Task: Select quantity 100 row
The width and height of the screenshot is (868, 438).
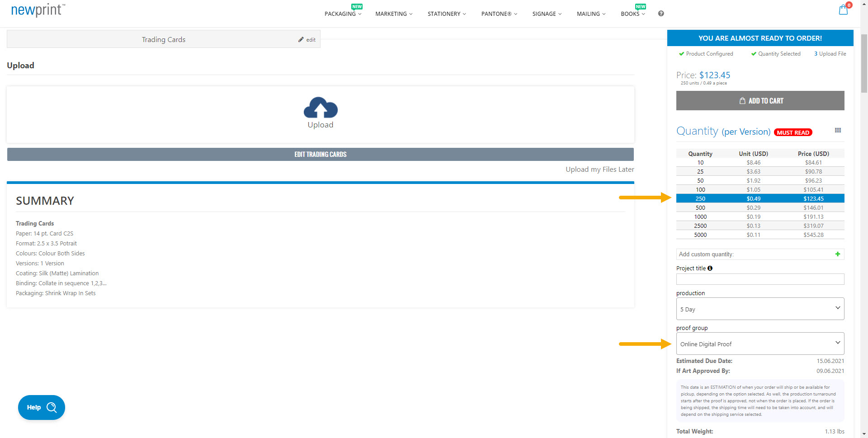Action: coord(760,189)
